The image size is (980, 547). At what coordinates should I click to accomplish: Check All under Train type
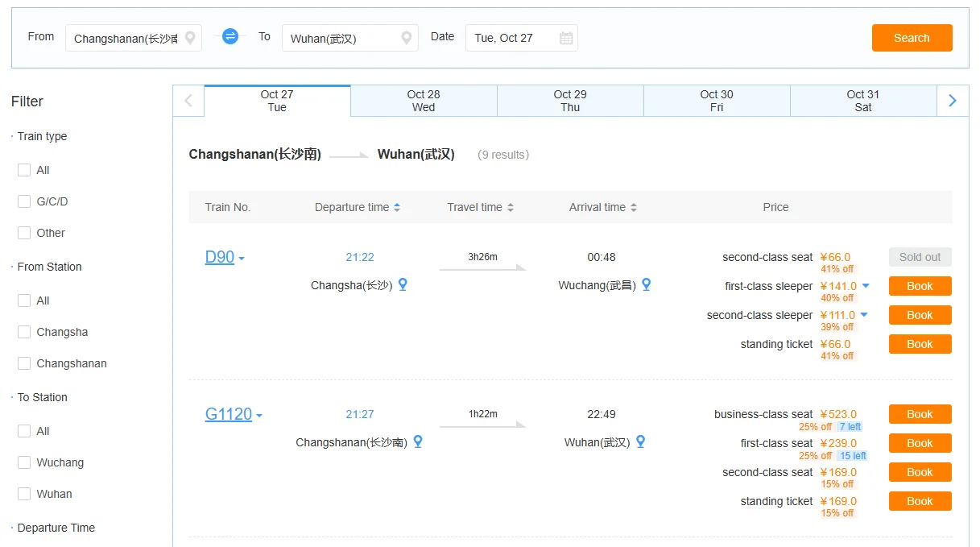tap(24, 170)
